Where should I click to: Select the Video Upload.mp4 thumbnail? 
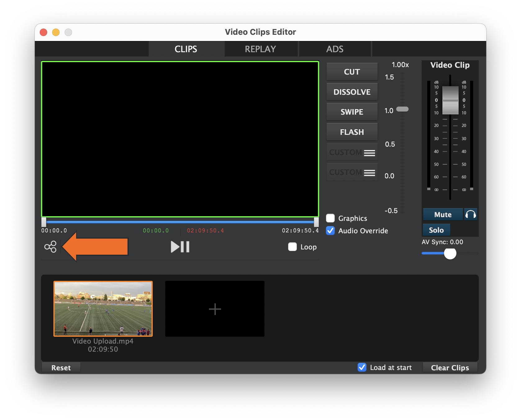[x=103, y=308]
